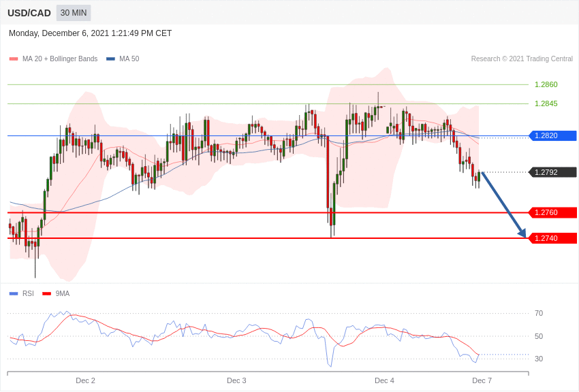Click the date and time stamp text
Viewport: 579px width, 392px height.
click(x=90, y=33)
